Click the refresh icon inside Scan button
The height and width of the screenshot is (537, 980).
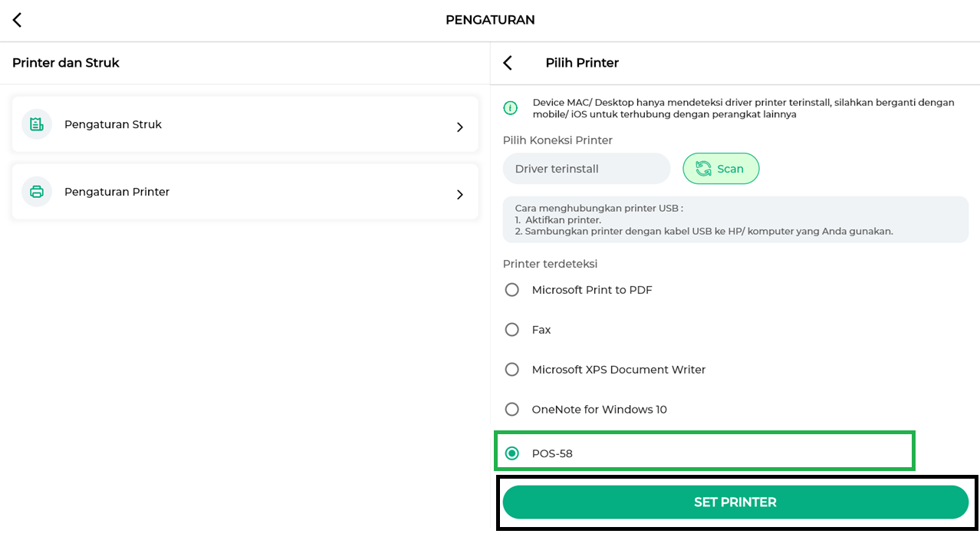[703, 169]
